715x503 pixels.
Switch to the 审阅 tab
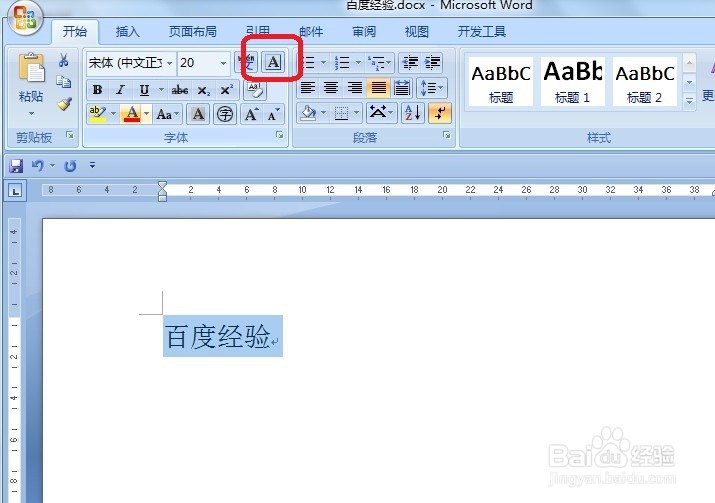point(364,31)
